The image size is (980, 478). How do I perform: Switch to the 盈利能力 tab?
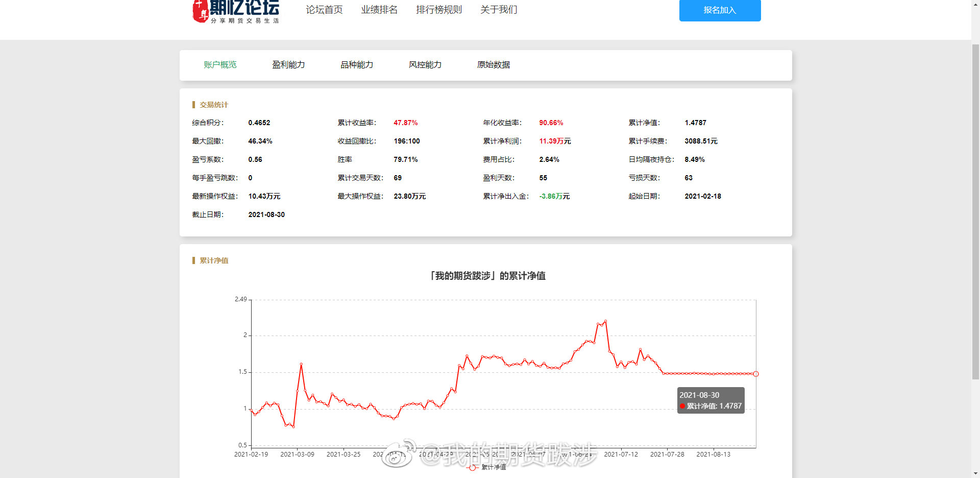point(288,65)
